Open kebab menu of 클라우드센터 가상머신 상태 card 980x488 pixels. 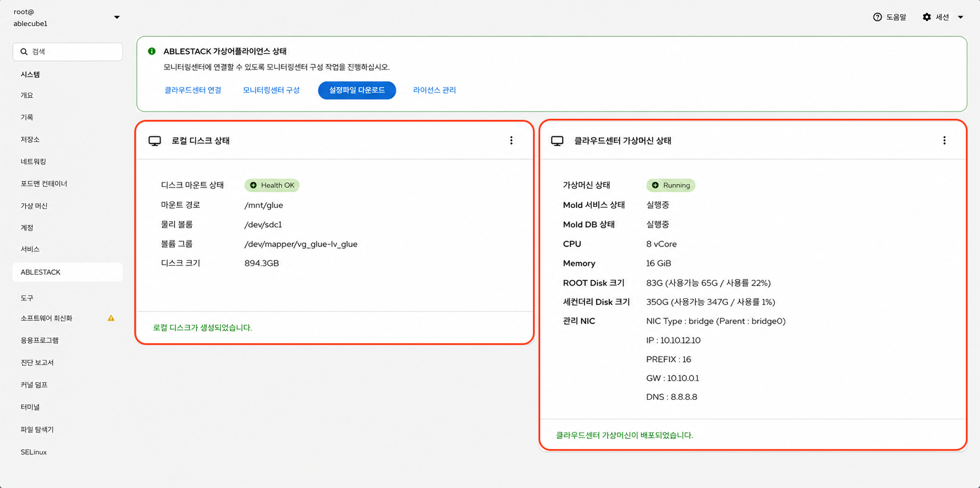tap(944, 141)
